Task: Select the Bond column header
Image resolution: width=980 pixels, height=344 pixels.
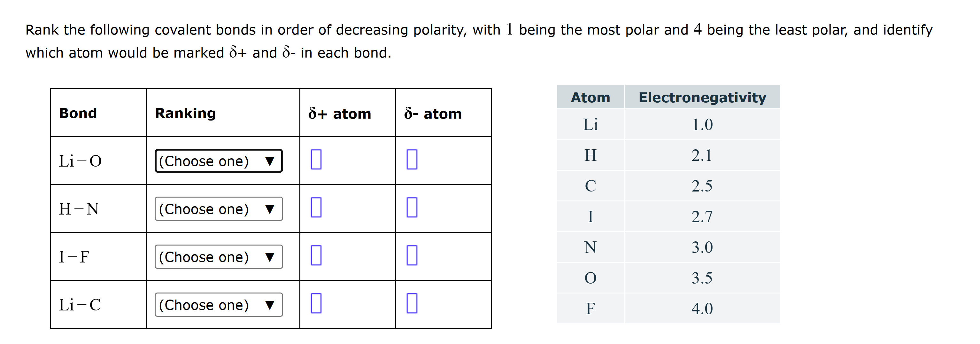Action: point(77,113)
